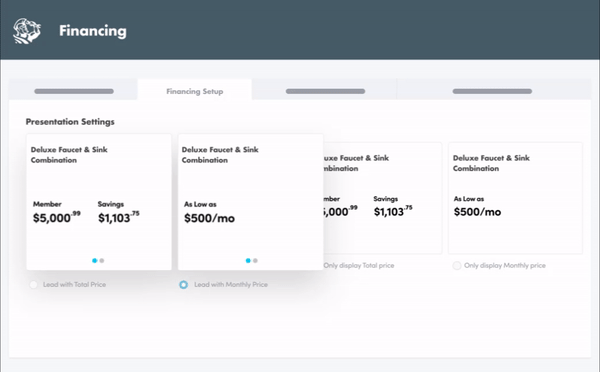This screenshot has width=600, height=372.
Task: Click $5,000.99 Member price on first card
Action: [57, 217]
